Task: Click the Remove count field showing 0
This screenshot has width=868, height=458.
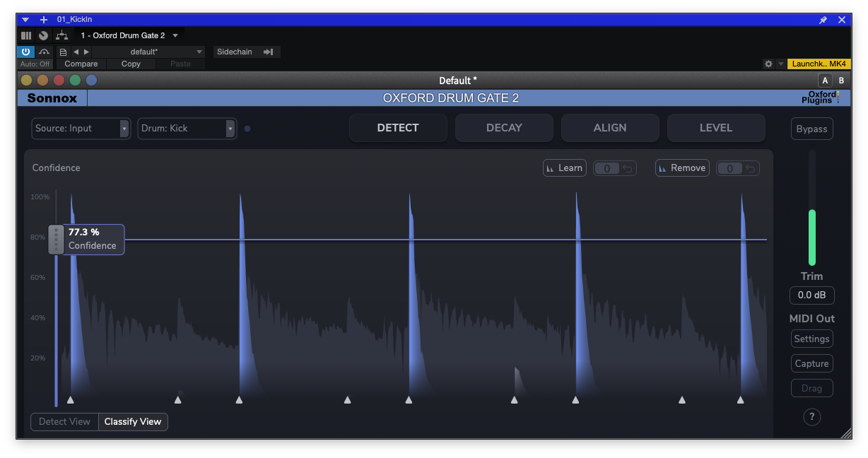Action: pos(730,168)
